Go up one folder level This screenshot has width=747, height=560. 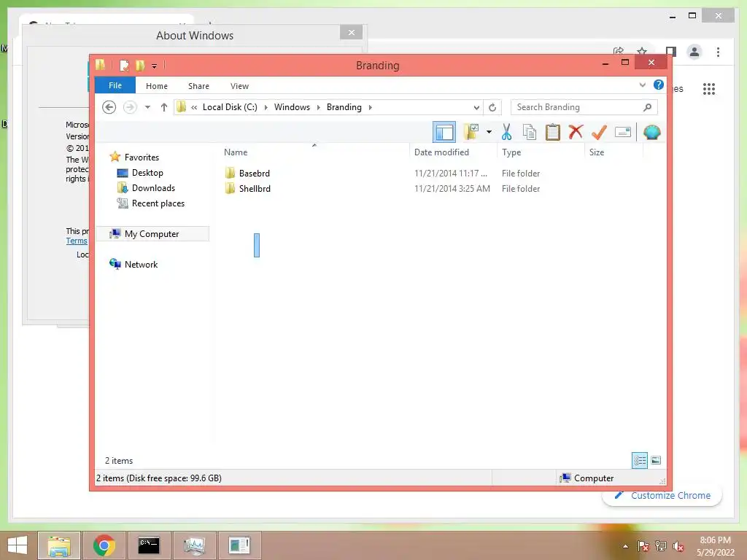[x=164, y=107]
